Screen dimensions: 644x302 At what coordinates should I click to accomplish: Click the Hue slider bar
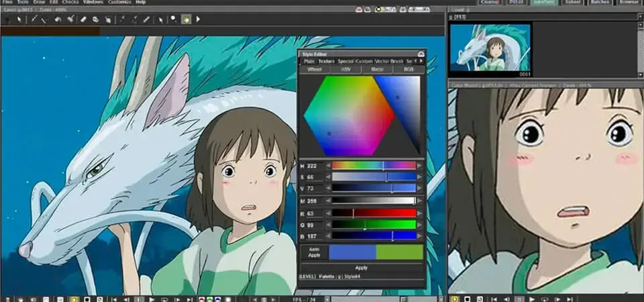(x=374, y=166)
